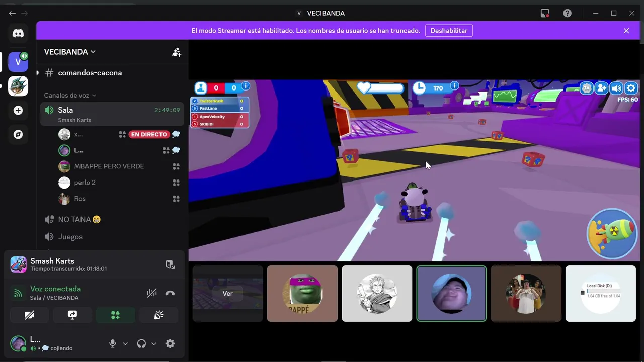Click the Smash Karts activity title
644x362 pixels.
[x=52, y=261]
